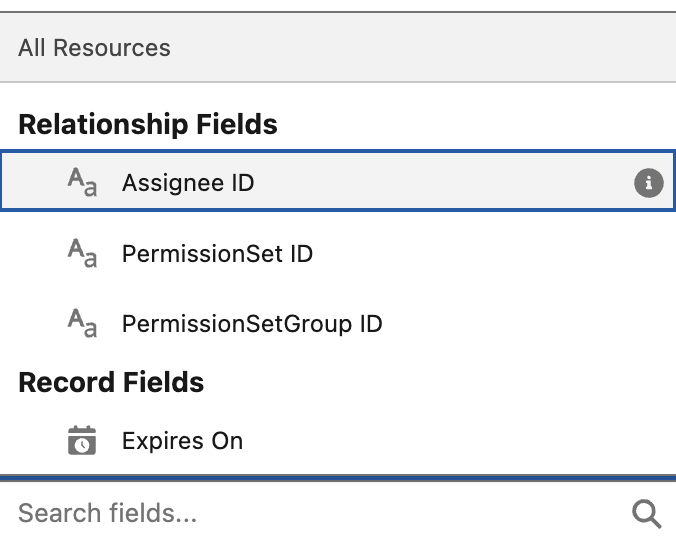This screenshot has height=542, width=676.
Task: Click the empty middle of the search box
Action: click(x=400, y=514)
